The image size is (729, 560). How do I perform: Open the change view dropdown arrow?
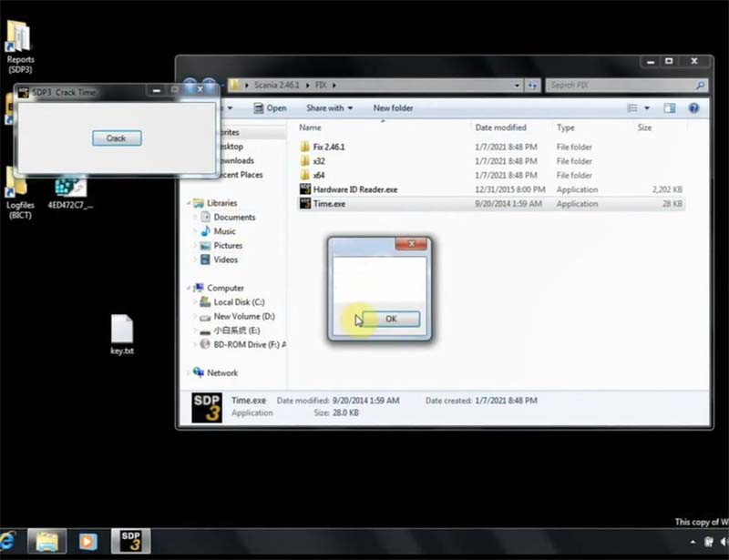click(x=647, y=108)
